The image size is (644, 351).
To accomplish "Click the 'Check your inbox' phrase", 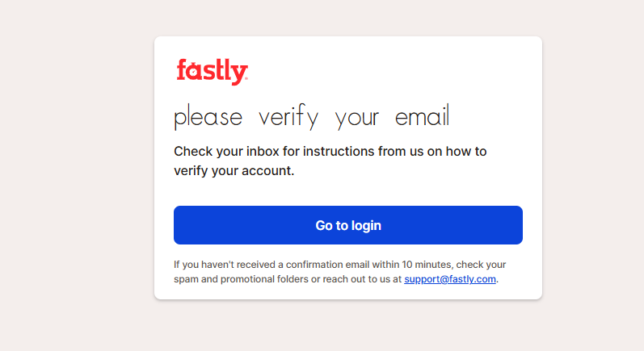I will point(227,152).
